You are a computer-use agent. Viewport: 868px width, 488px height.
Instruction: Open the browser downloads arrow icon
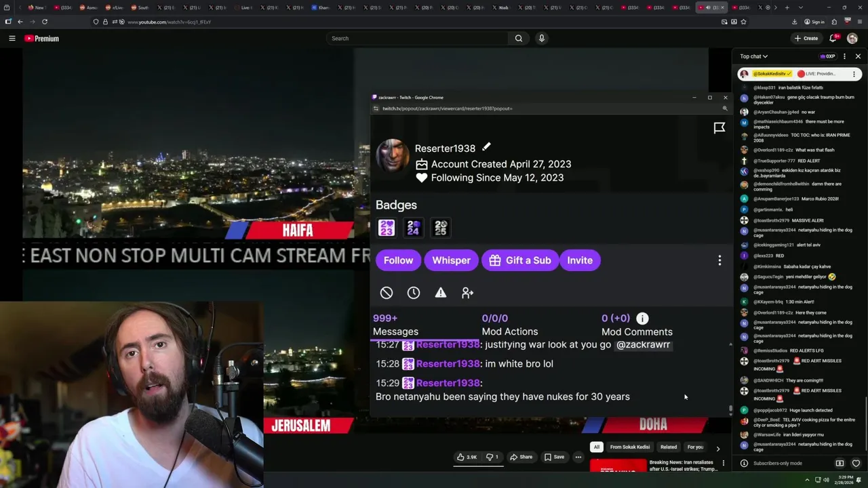[x=795, y=22]
